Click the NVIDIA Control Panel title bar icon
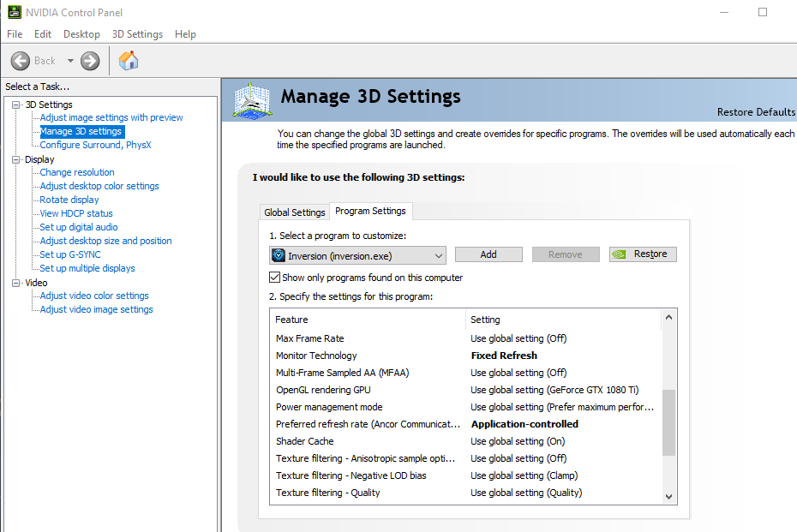Screen dimensions: 797x532 [x=15, y=13]
